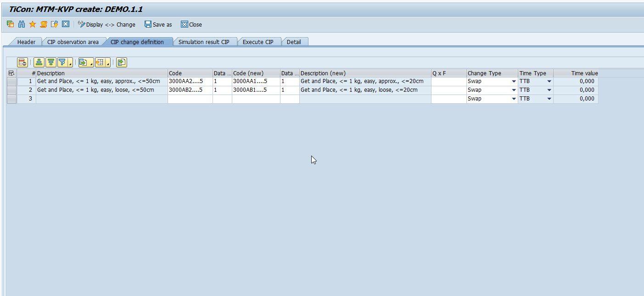Open Time Type dropdown in row 2
Screen dimensions: 644x296
pyautogui.click(x=549, y=90)
